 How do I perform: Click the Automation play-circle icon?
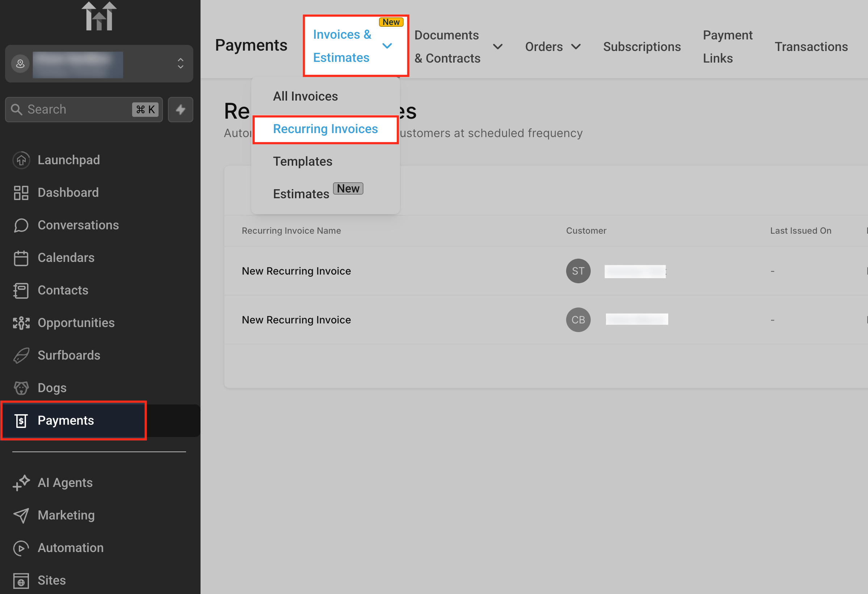click(21, 548)
